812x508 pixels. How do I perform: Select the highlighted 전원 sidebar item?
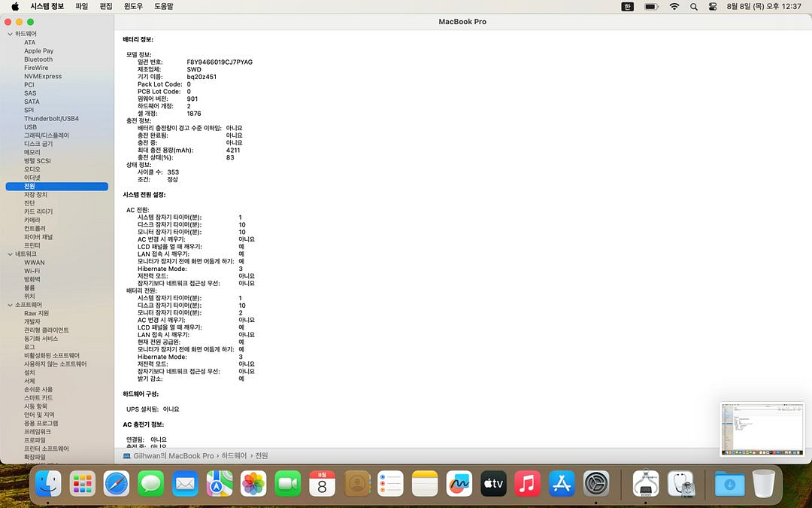point(57,186)
